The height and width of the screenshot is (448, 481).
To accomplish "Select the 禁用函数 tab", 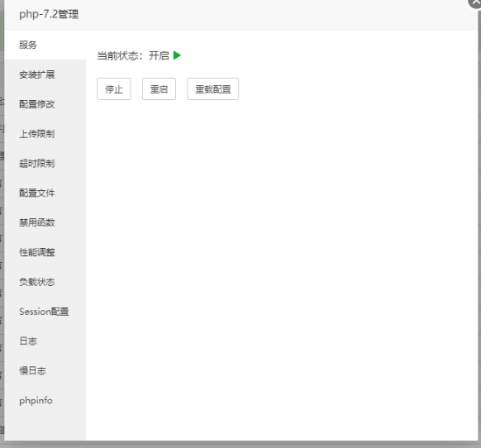I will tap(45, 223).
